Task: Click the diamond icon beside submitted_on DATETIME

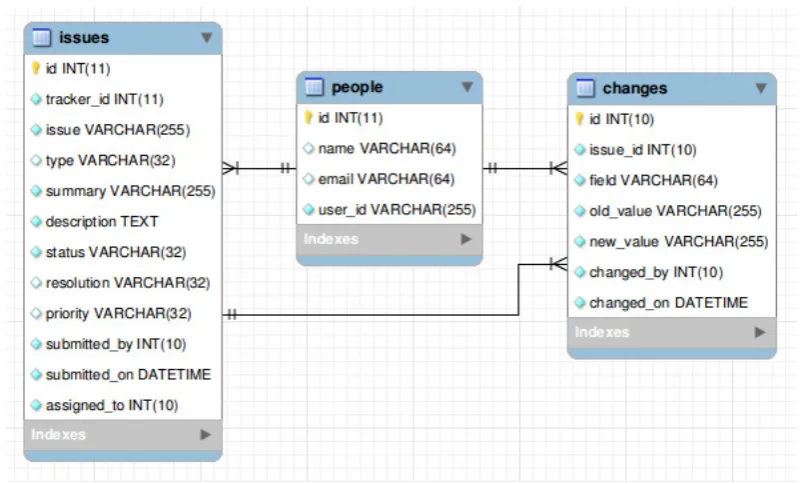Action: pyautogui.click(x=36, y=375)
